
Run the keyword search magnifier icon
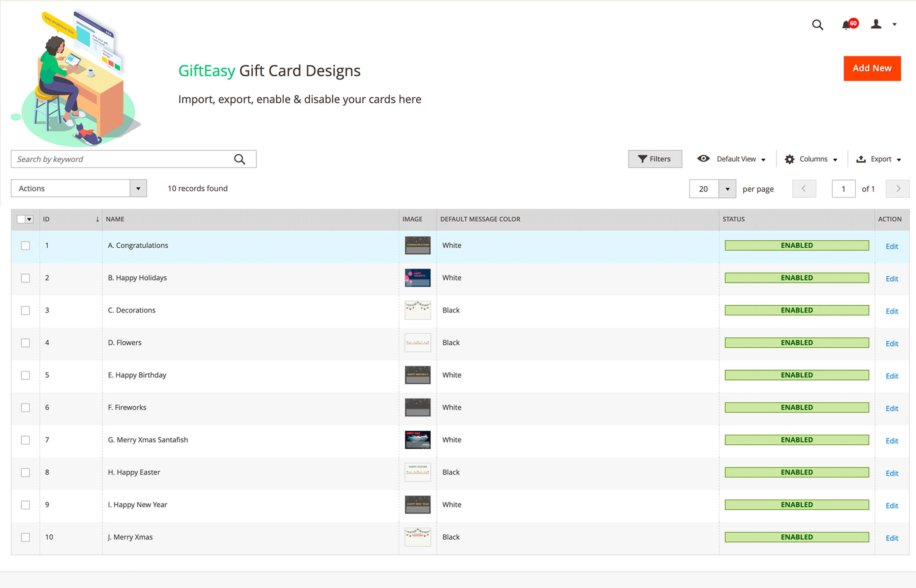pyautogui.click(x=240, y=159)
